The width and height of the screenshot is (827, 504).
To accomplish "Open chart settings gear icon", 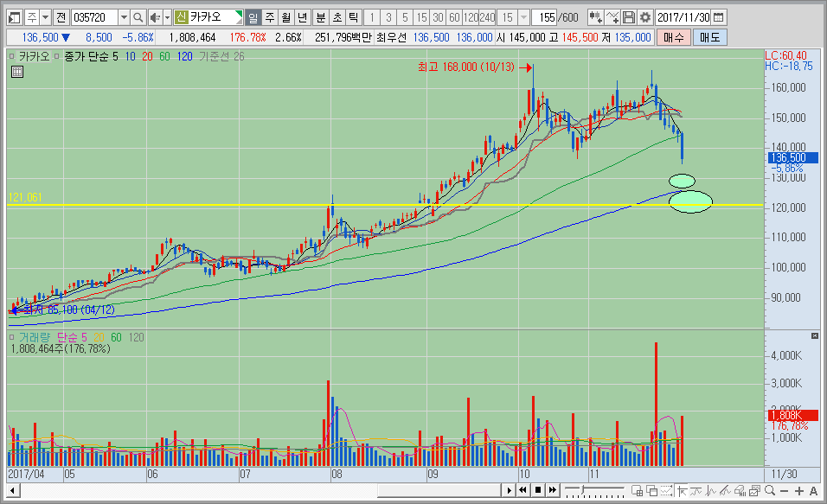I will coord(645,17).
